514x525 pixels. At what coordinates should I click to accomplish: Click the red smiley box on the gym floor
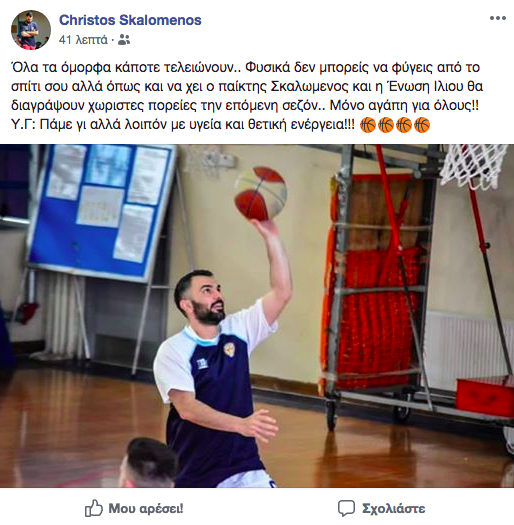[x=485, y=397]
